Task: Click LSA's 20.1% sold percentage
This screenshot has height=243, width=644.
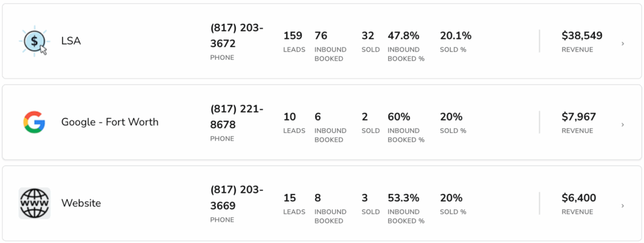Action: 455,36
